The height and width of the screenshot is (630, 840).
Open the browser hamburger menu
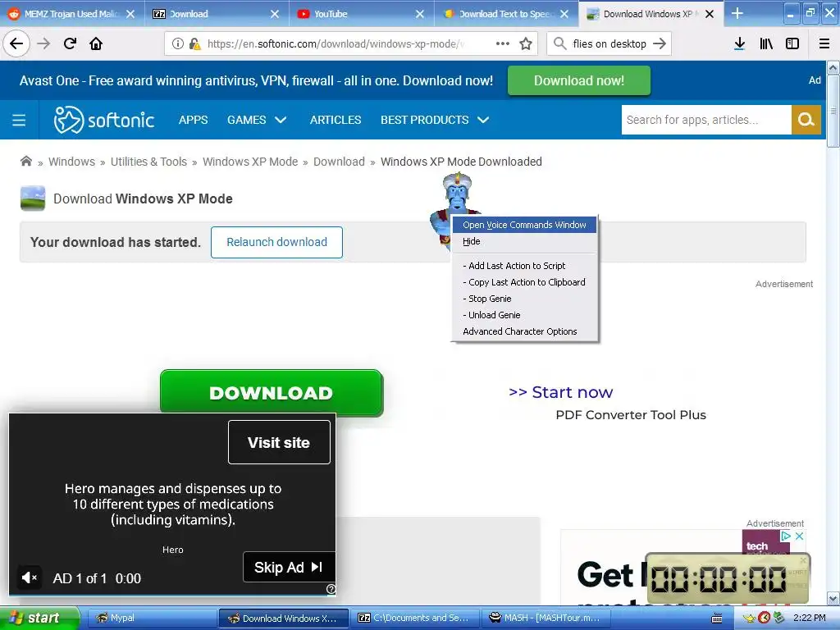[x=824, y=44]
